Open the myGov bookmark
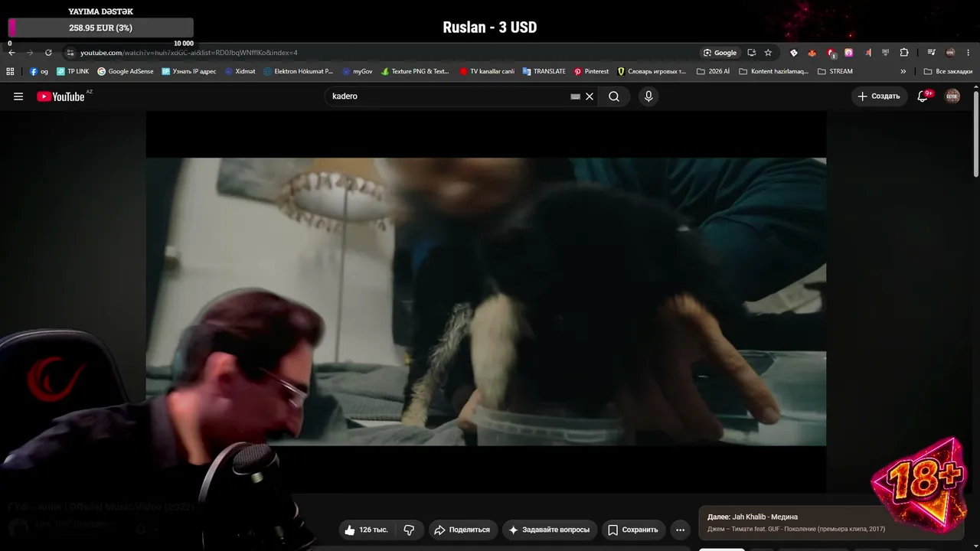The image size is (980, 551). pyautogui.click(x=357, y=71)
